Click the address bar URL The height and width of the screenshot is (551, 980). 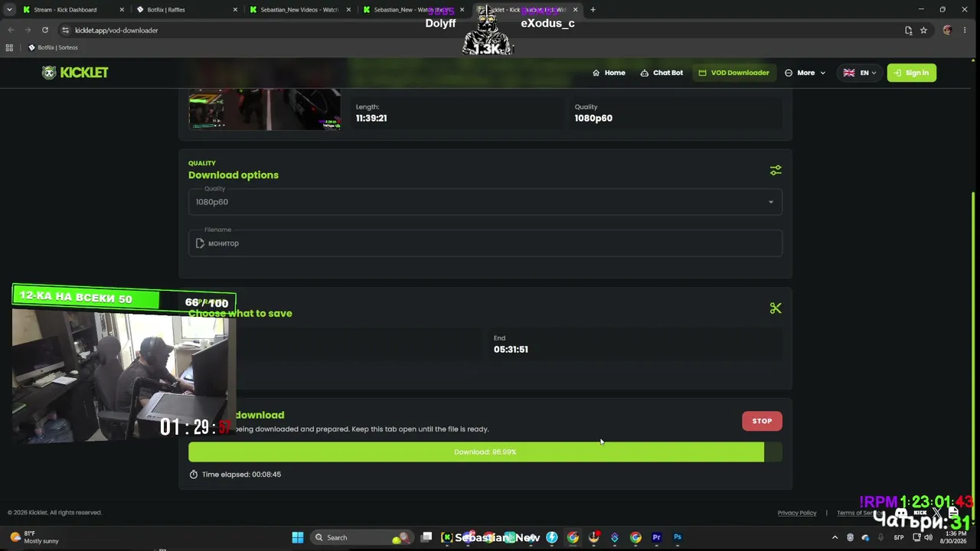point(116,30)
